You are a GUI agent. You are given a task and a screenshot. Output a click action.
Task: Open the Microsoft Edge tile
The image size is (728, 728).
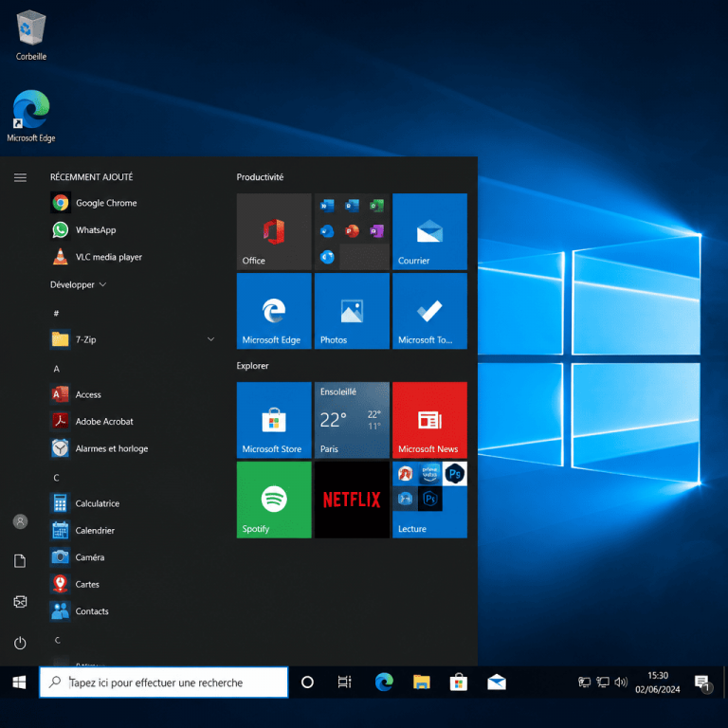pos(274,311)
